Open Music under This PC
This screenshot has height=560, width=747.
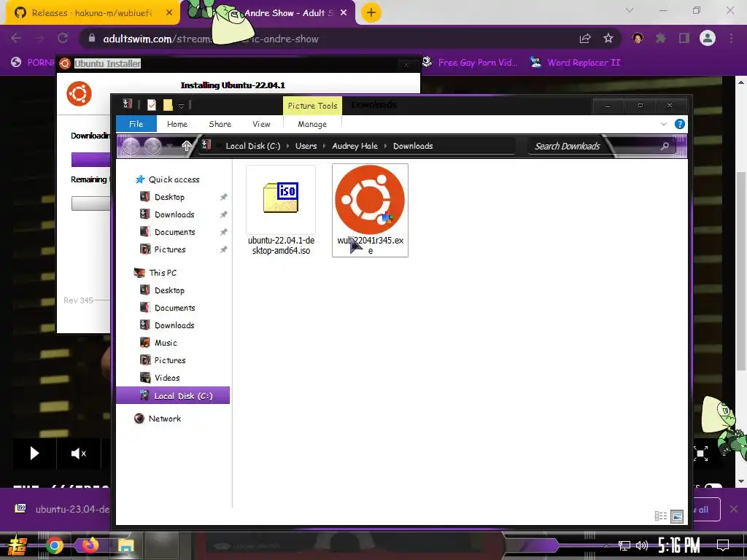coord(166,343)
